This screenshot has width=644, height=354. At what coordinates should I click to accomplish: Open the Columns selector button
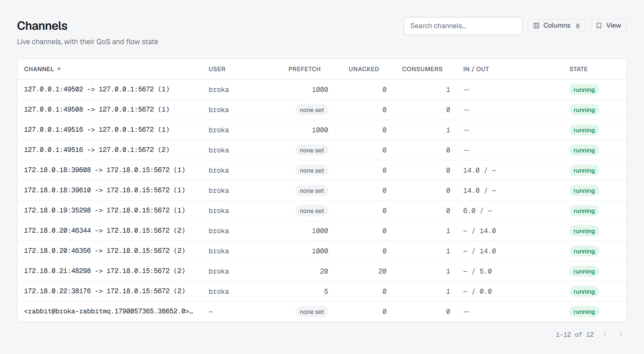point(556,25)
